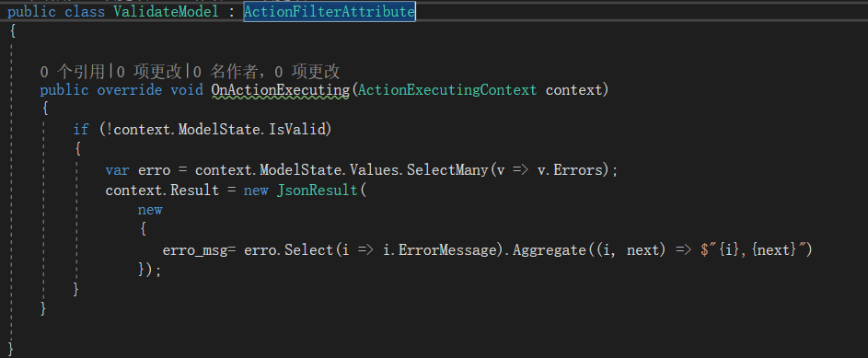Select the highlighted ActionFilterAttribute base type
The width and height of the screenshot is (868, 358).
pyautogui.click(x=330, y=11)
